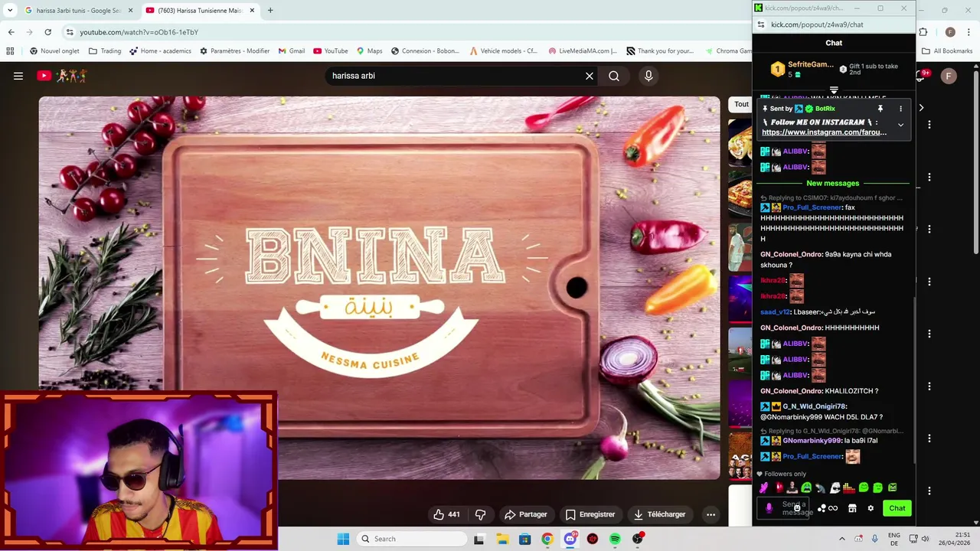Viewport: 980px width, 551px height.
Task: Open the YouTube bookmark
Action: 330,51
